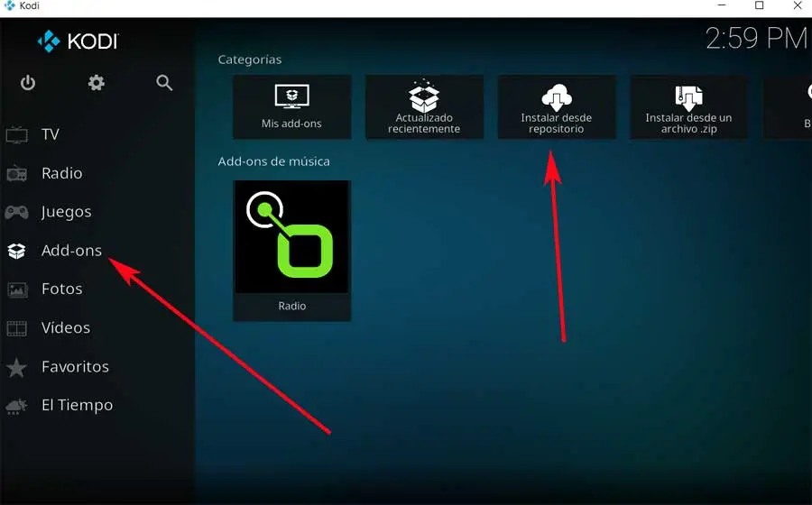Click the Radio icon in sidebar menu
The width and height of the screenshot is (812, 505).
(16, 173)
